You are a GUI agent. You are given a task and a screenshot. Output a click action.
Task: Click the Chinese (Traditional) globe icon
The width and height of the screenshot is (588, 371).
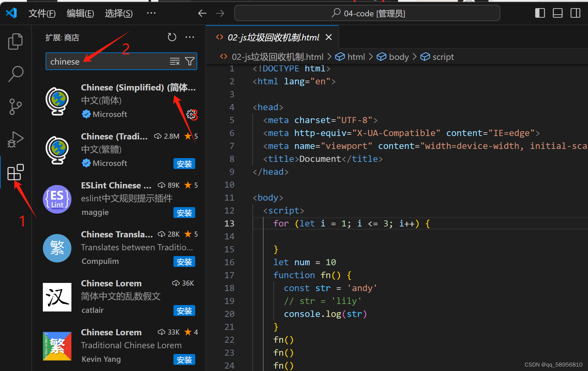57,150
